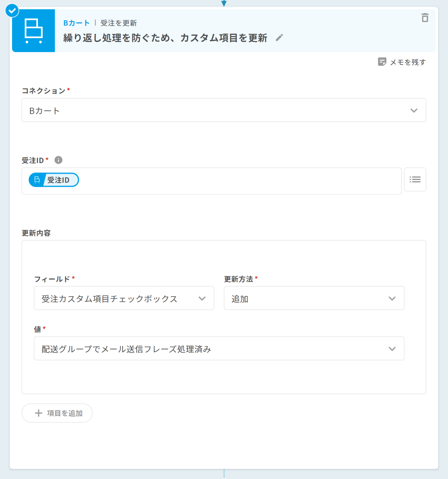Click the plus icon in 項目を追加
448x479 pixels.
[38, 413]
